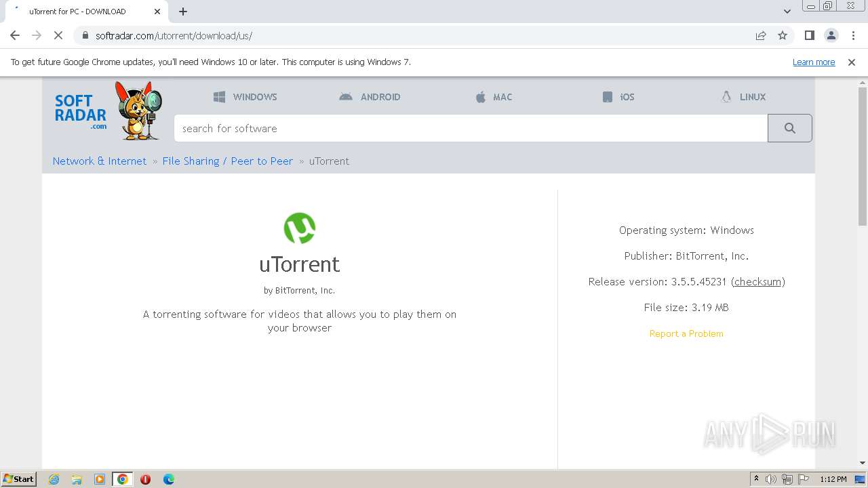Open the Action Center flag icon
Viewport: 868px width, 488px height.
[804, 479]
